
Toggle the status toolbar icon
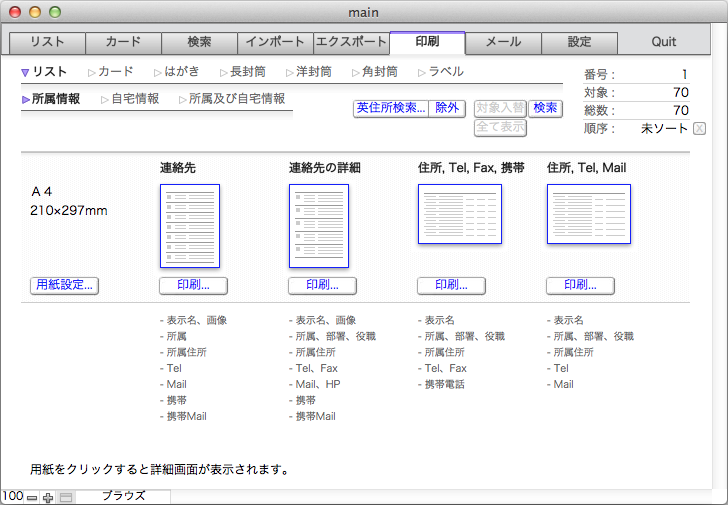65,497
